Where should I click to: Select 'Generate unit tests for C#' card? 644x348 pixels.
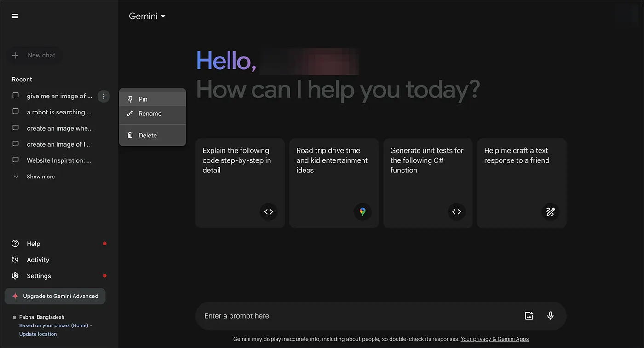pyautogui.click(x=428, y=183)
